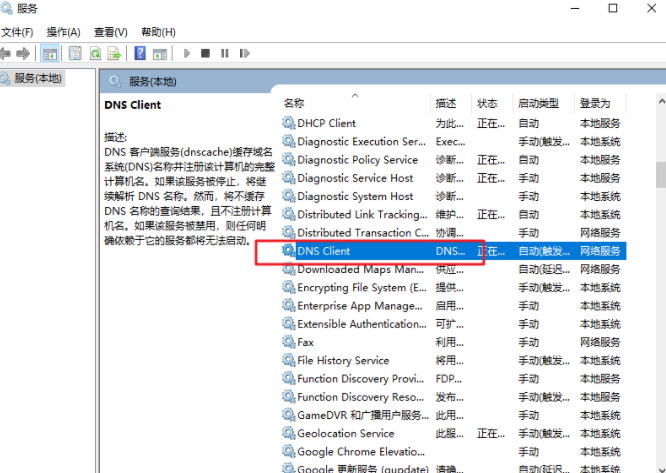Click the Services window title icon

click(6, 8)
